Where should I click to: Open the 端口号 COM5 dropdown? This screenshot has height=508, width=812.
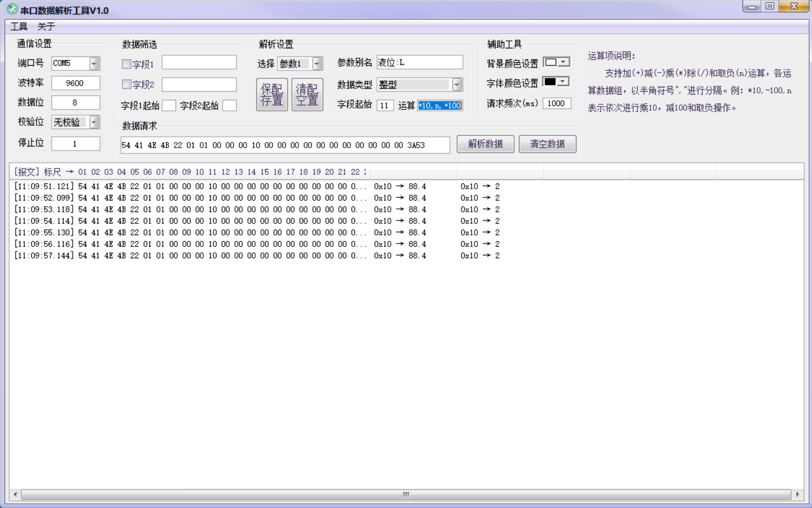click(x=94, y=63)
